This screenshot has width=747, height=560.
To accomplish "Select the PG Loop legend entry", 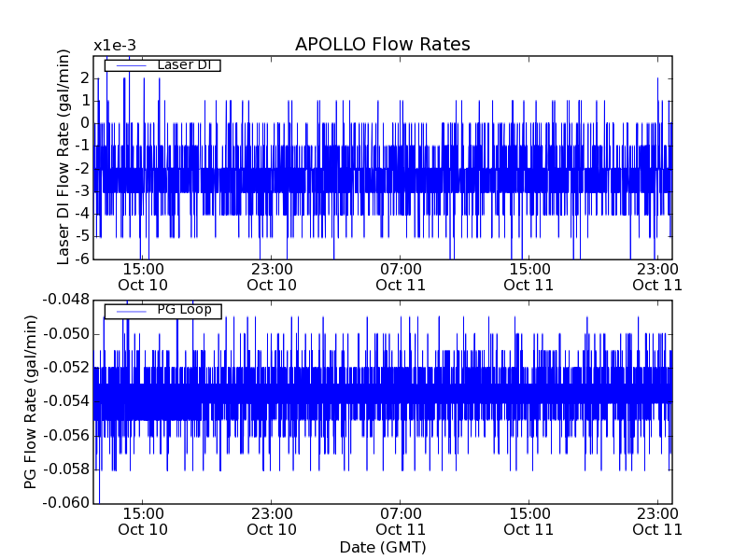I will pos(184,310).
